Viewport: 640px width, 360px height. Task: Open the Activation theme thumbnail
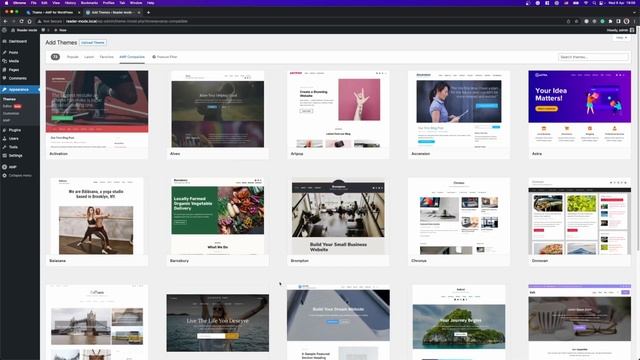[x=97, y=109]
